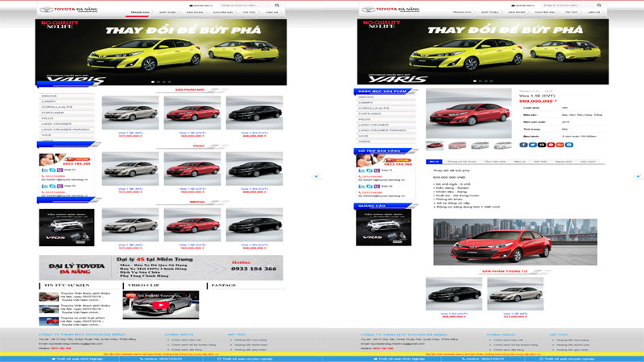This screenshot has height=362, width=644.
Task: Switch to Thông số kỹ thuật tab
Action: [x=461, y=162]
